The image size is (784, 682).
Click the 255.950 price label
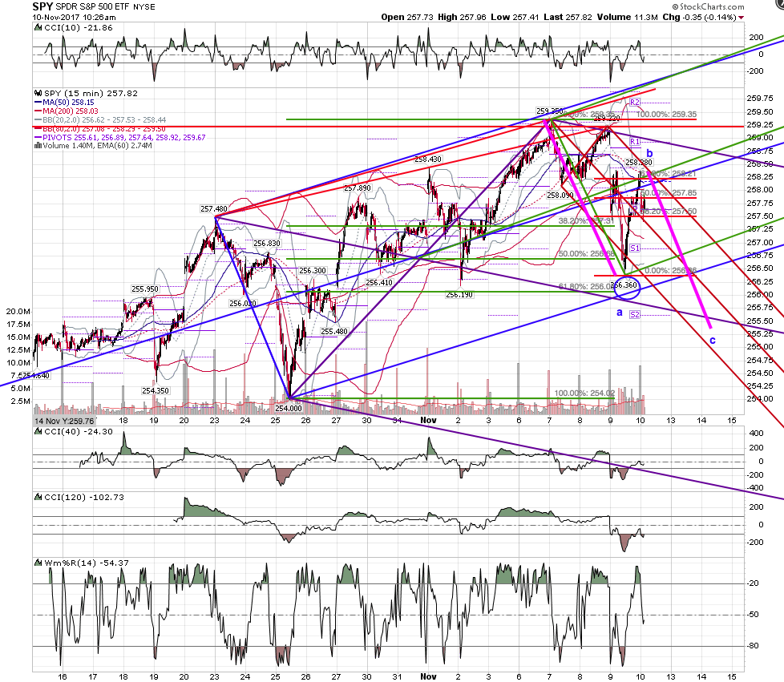pos(144,289)
